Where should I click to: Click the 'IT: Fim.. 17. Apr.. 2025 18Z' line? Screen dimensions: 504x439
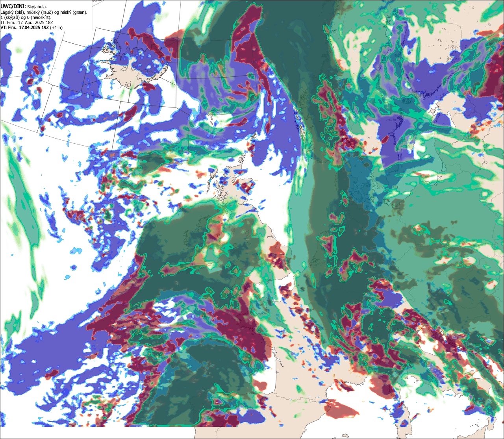27,22
